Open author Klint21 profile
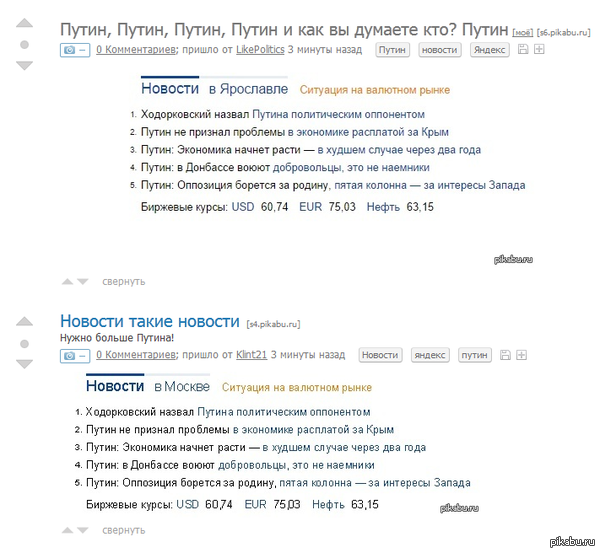 coord(250,355)
